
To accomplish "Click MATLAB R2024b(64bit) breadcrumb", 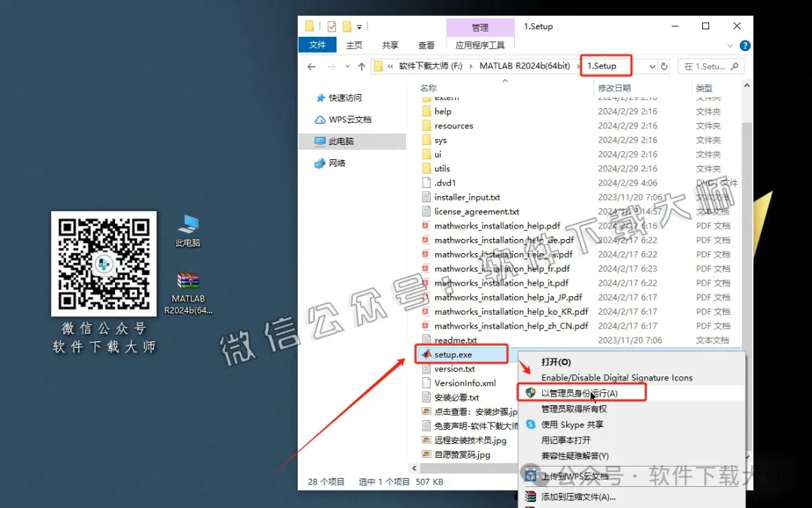I will tap(524, 66).
